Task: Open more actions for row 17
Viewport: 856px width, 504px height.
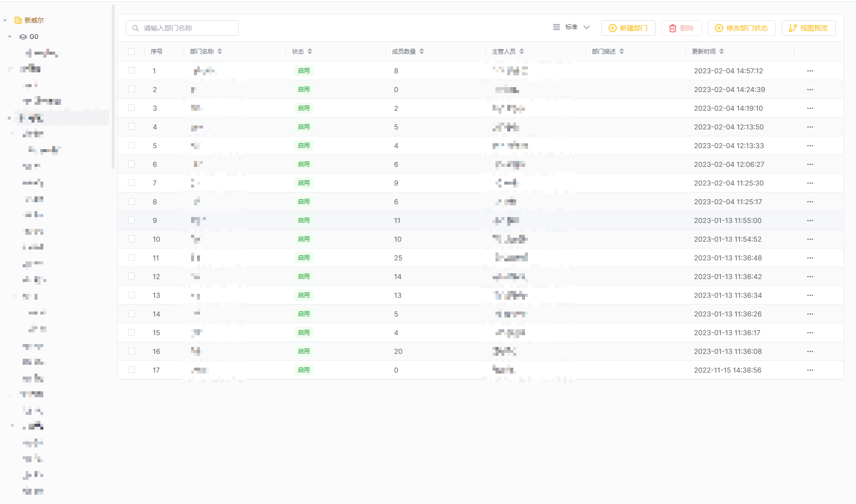Action: (810, 370)
